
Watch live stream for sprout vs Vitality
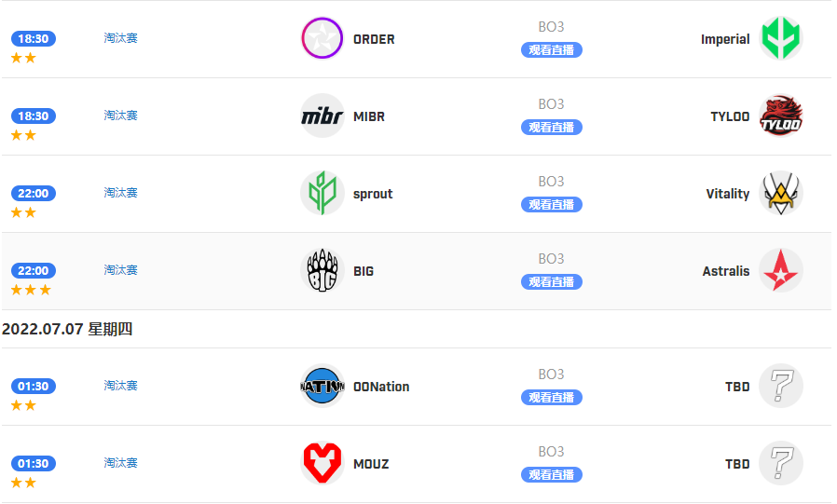(x=552, y=205)
